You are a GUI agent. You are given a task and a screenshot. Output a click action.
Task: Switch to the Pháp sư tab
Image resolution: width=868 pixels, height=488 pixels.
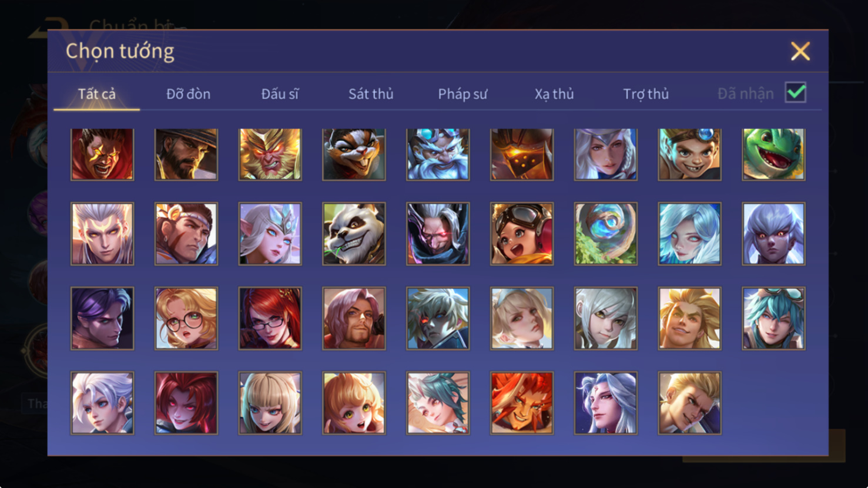(x=463, y=94)
